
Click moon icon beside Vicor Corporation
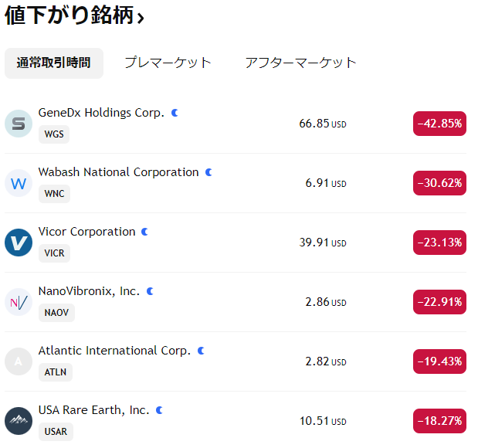(x=145, y=232)
